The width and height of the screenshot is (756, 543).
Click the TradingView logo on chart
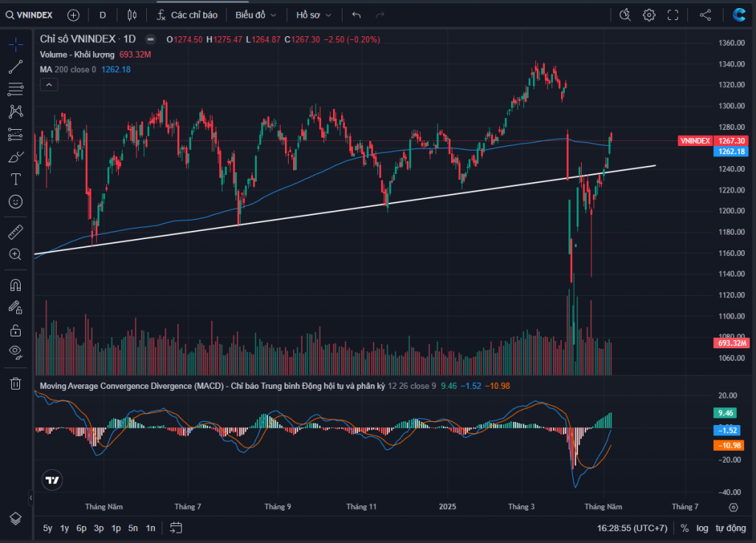click(x=52, y=480)
